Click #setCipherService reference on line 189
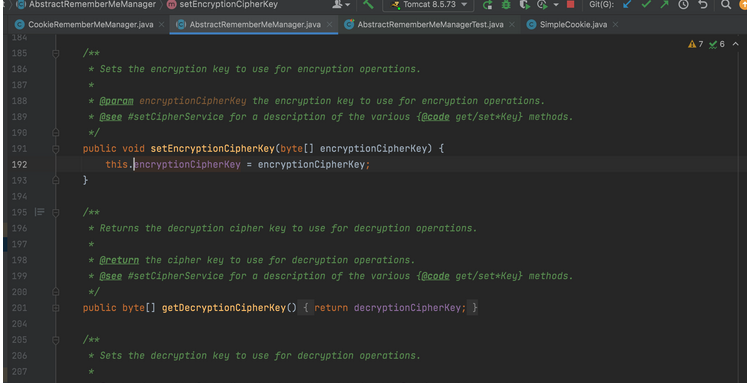Viewport: 747px width, 383px height. (175, 117)
